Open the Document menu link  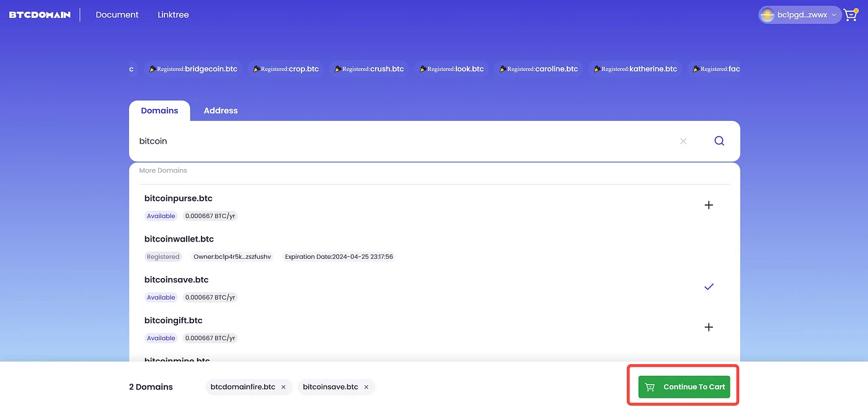click(x=117, y=15)
